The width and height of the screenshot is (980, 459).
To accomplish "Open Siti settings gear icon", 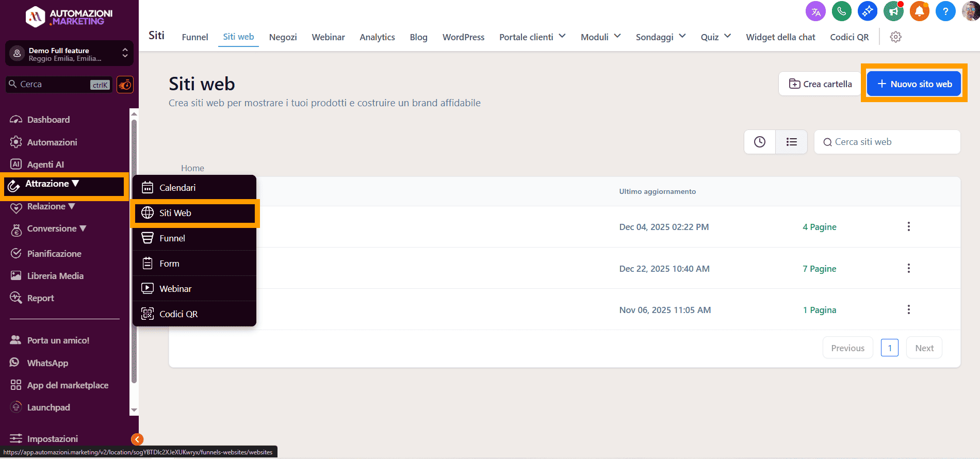I will (896, 37).
